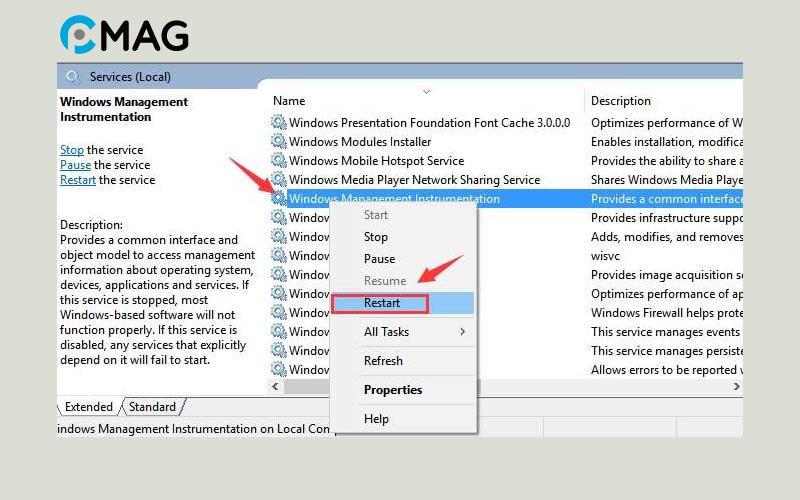The width and height of the screenshot is (800, 500).
Task: Click gear icon in row 'Provides infrastructure support'
Action: (278, 217)
